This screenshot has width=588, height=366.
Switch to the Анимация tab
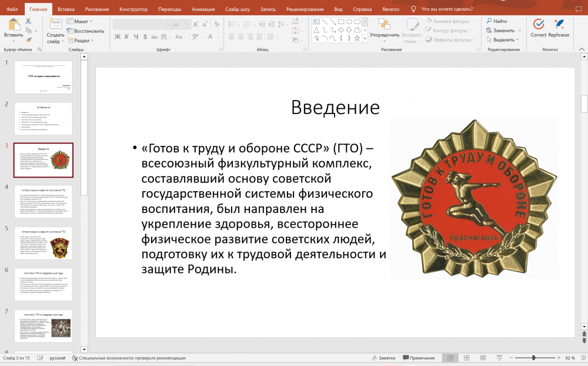click(203, 9)
